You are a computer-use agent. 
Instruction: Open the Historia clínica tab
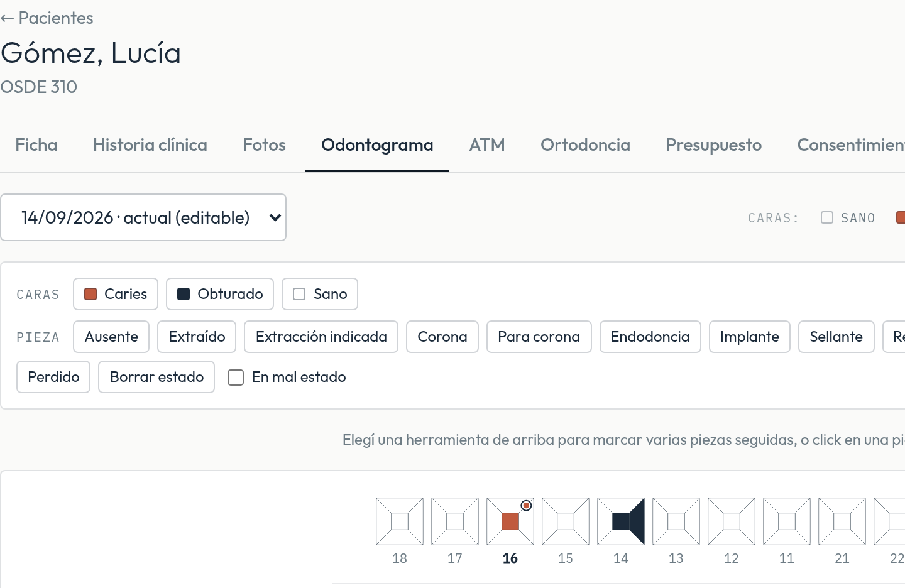click(150, 145)
